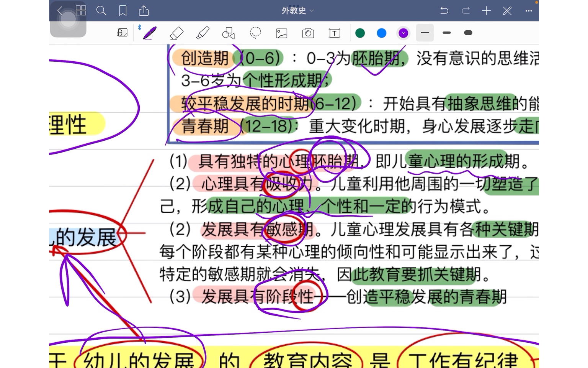Choose the green pen color

point(360,33)
